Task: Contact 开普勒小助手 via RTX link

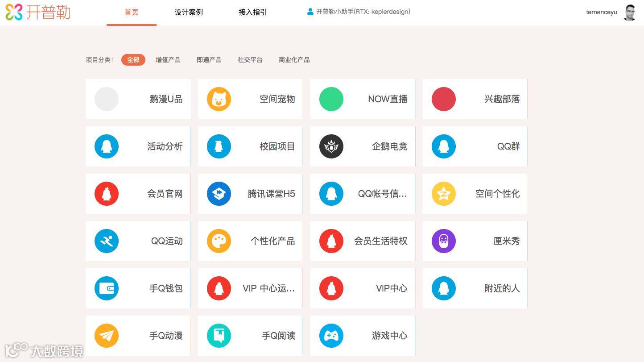Action: 363,12
